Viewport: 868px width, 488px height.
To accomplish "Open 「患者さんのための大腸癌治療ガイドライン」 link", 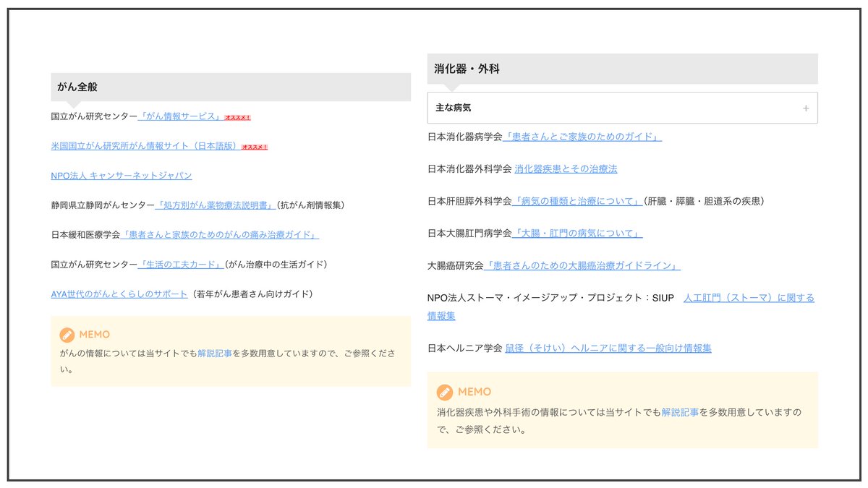I will tap(582, 266).
